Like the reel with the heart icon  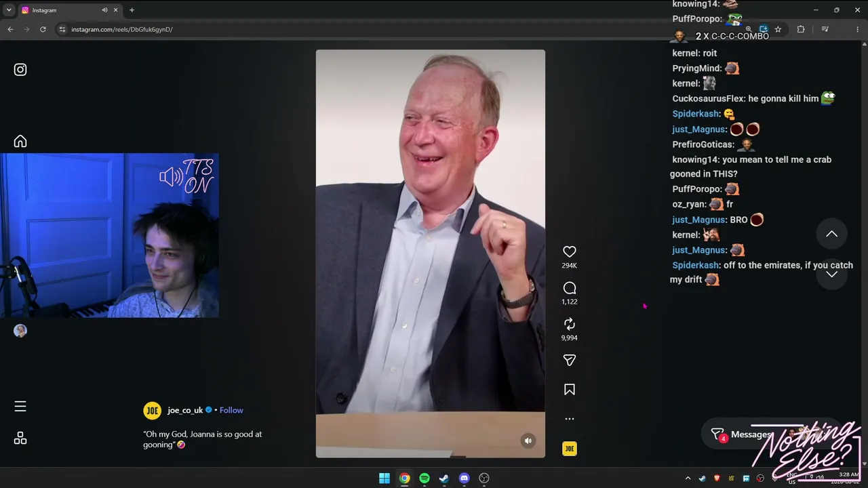coord(570,251)
